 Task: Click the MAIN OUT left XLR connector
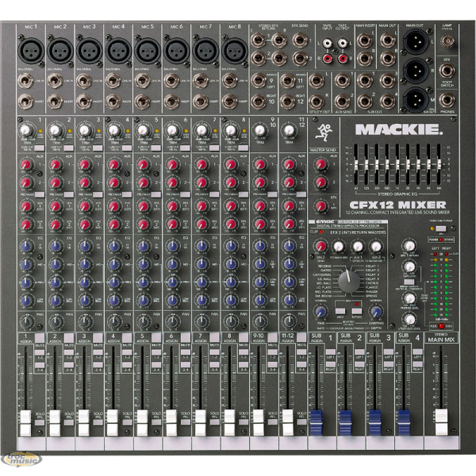(x=416, y=41)
